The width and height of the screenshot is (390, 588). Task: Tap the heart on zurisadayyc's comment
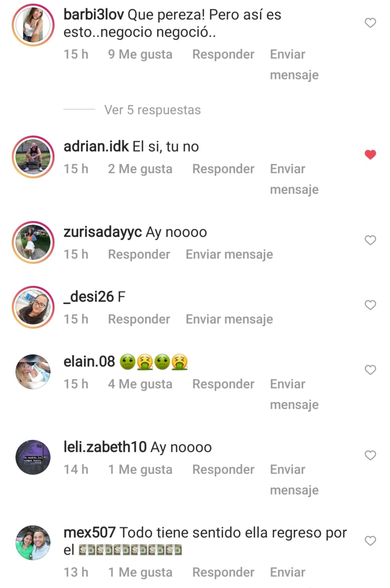pyautogui.click(x=370, y=240)
